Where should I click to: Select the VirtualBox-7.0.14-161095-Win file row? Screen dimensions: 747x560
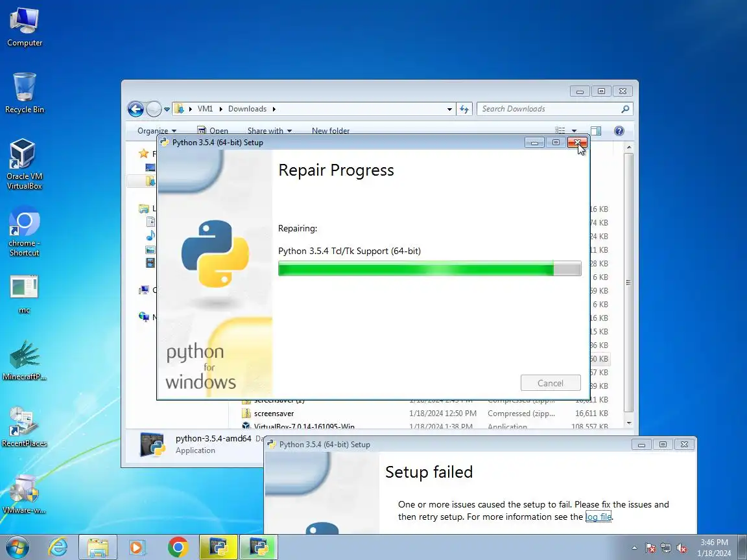425,425
